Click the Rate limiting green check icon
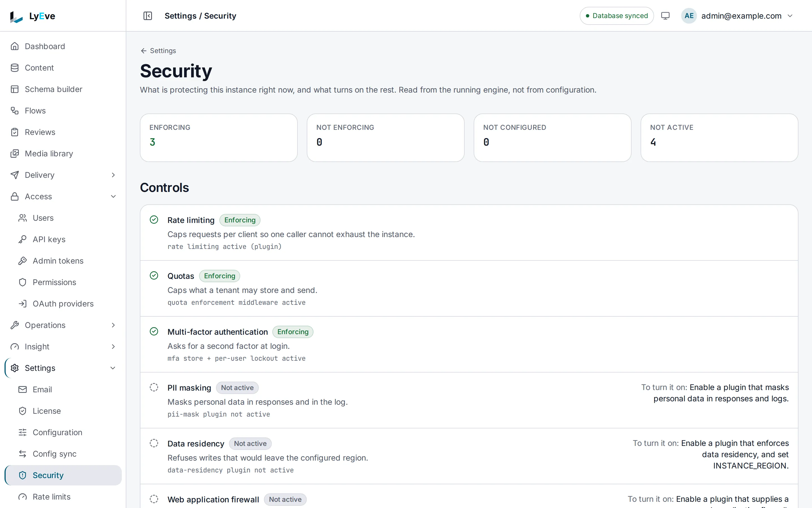The height and width of the screenshot is (508, 812). click(154, 220)
